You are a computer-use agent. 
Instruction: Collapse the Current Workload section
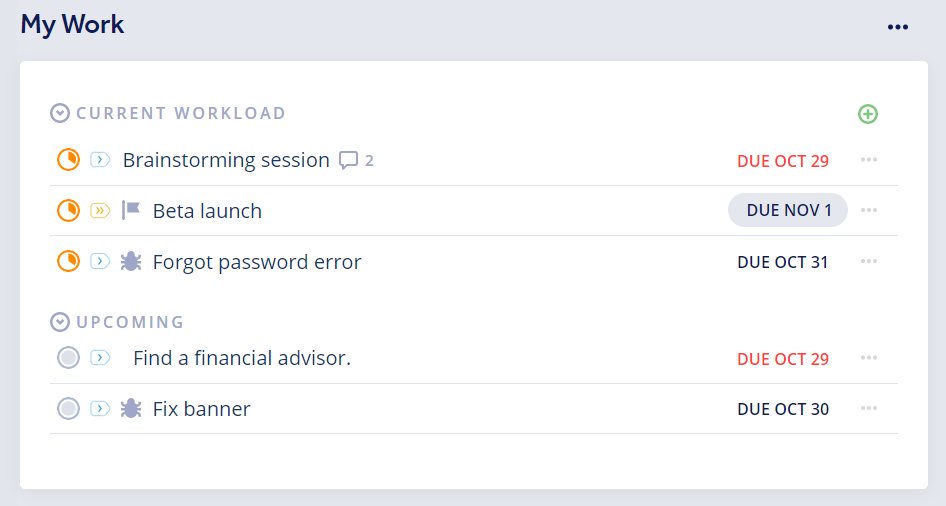pyautogui.click(x=60, y=114)
